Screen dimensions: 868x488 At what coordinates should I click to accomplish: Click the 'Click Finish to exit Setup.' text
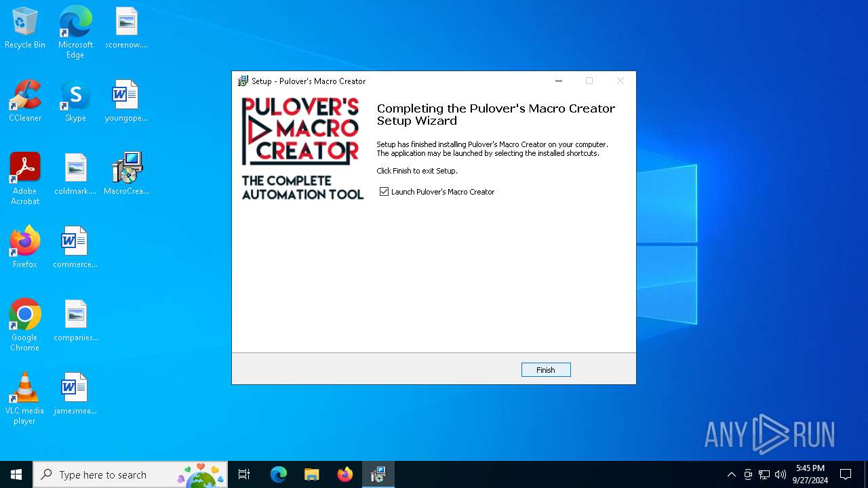point(417,171)
